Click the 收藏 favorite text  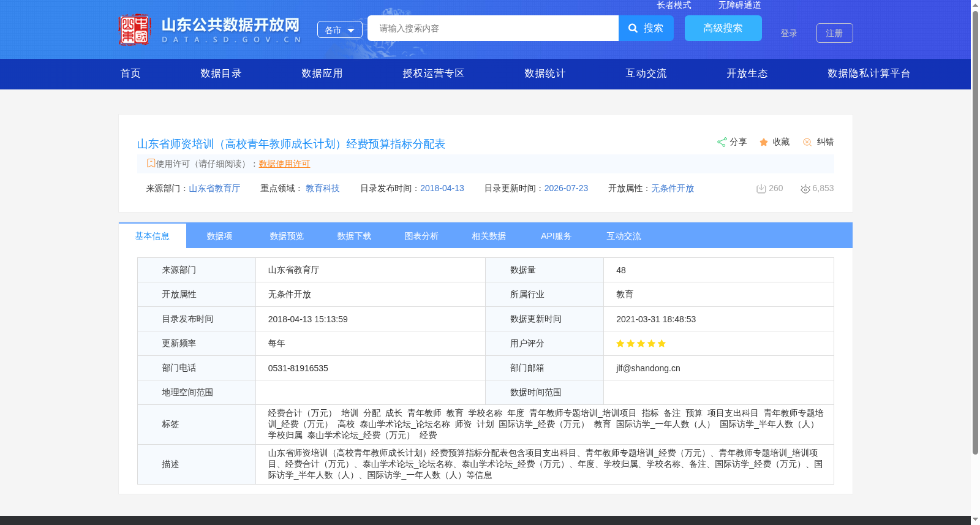point(781,142)
